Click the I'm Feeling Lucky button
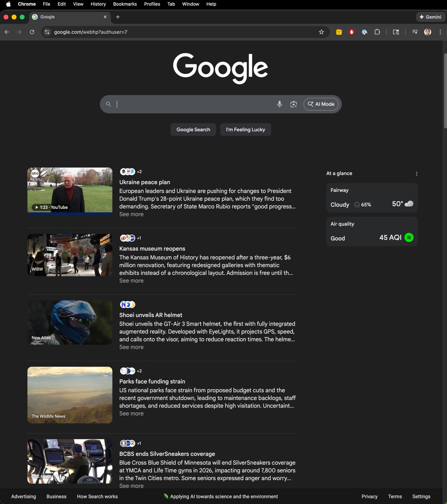 (x=245, y=129)
